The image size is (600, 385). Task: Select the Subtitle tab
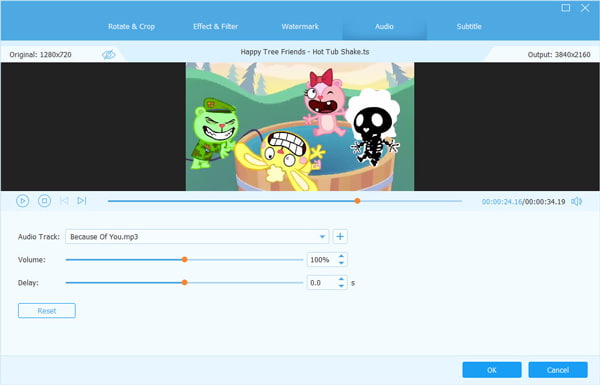(469, 26)
